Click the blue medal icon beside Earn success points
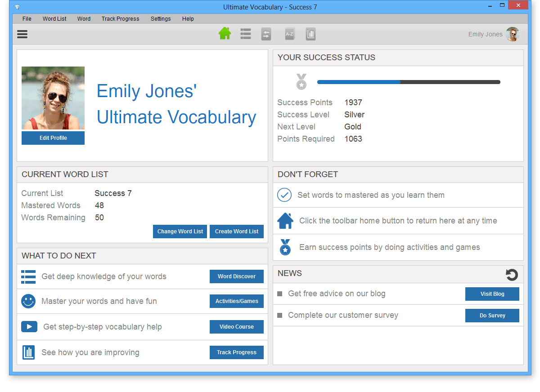 click(285, 247)
